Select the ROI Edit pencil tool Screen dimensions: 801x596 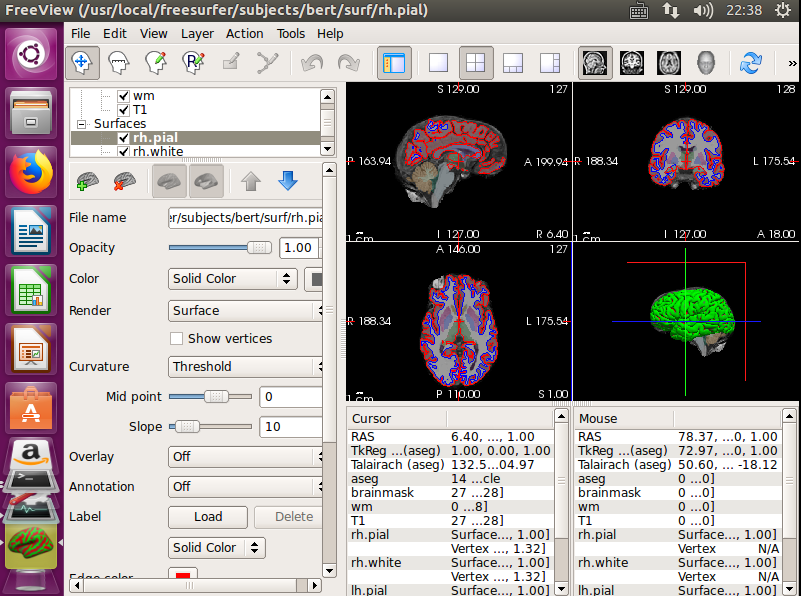coord(230,63)
